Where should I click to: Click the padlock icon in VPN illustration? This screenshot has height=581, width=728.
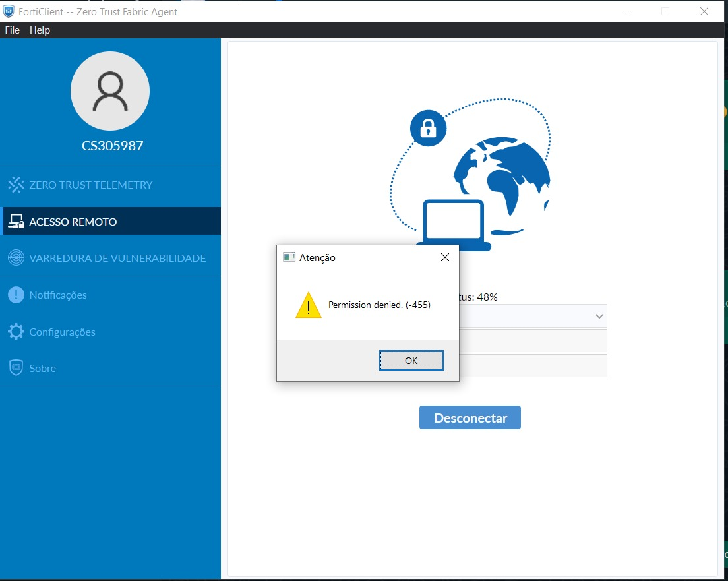[x=428, y=128]
